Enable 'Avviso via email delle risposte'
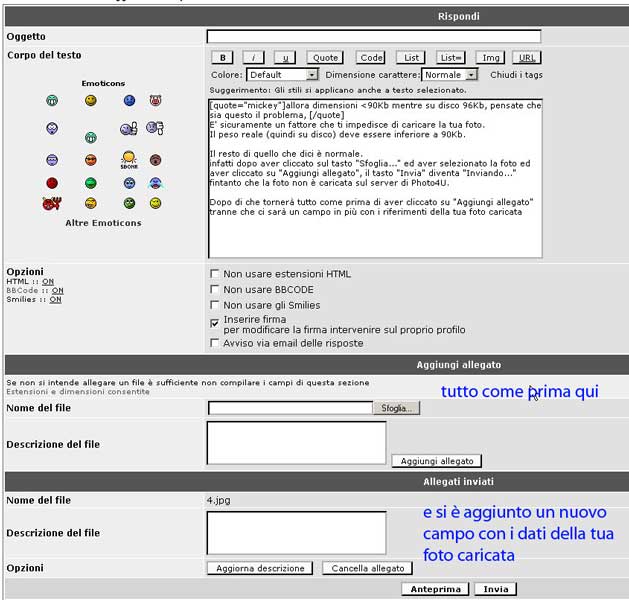Image resolution: width=629 pixels, height=600 pixels. 215,343
